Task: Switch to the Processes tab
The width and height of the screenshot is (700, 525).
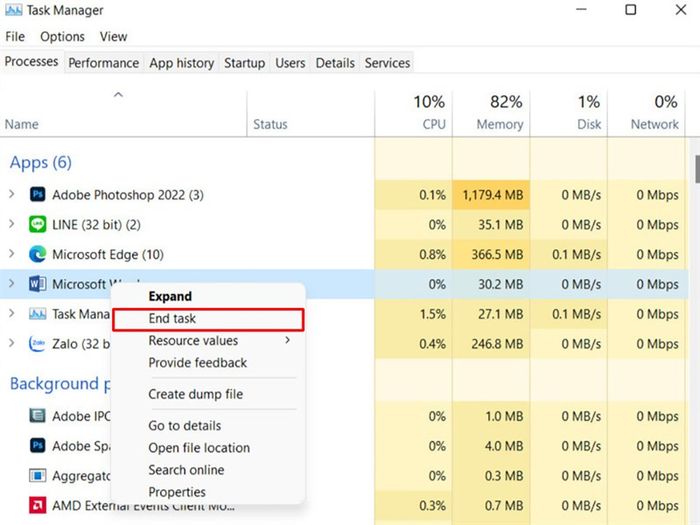Action: click(31, 62)
